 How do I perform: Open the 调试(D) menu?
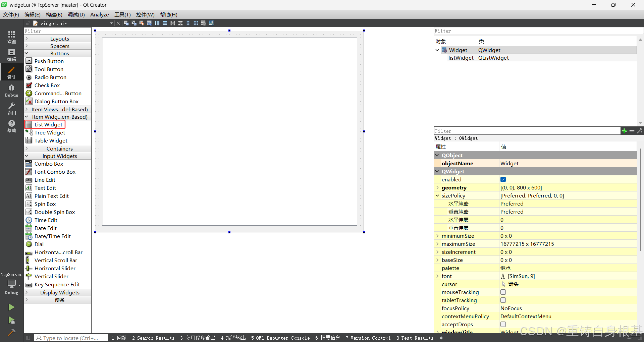[x=76, y=14]
